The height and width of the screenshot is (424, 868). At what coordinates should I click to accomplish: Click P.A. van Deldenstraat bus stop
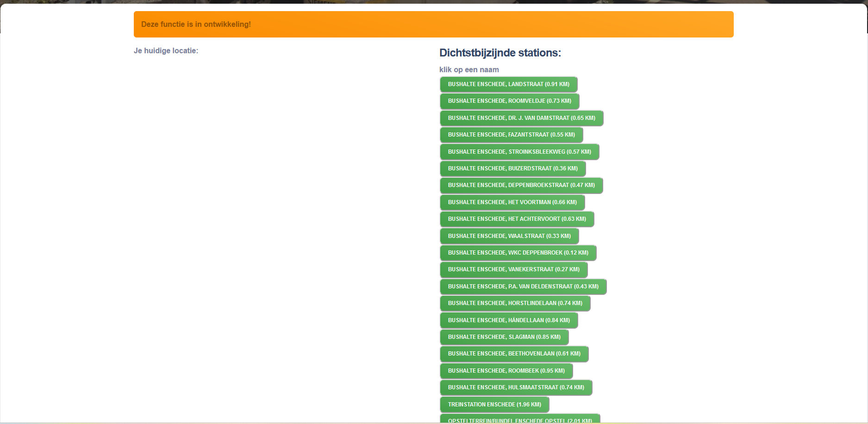[x=523, y=287]
